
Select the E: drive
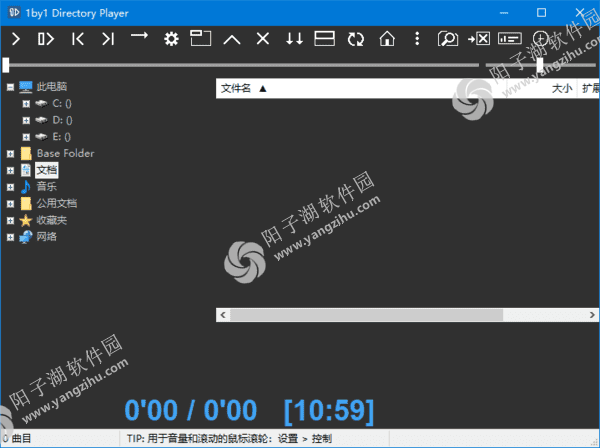61,137
